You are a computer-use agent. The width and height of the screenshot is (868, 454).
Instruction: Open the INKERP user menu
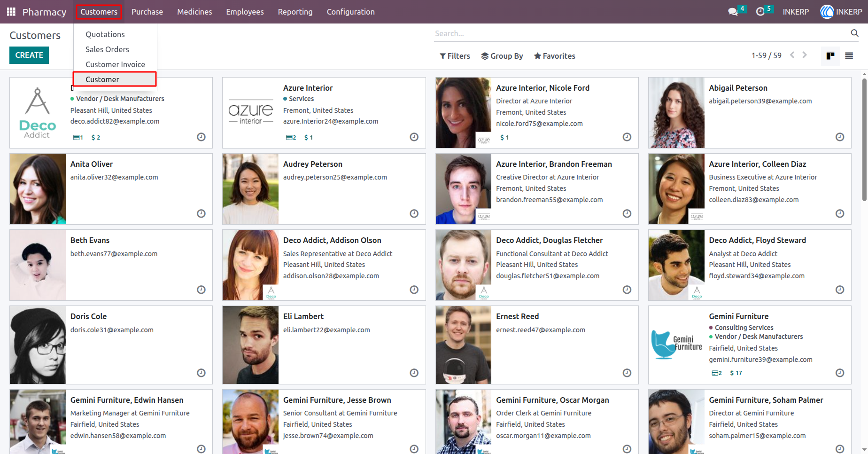(841, 12)
